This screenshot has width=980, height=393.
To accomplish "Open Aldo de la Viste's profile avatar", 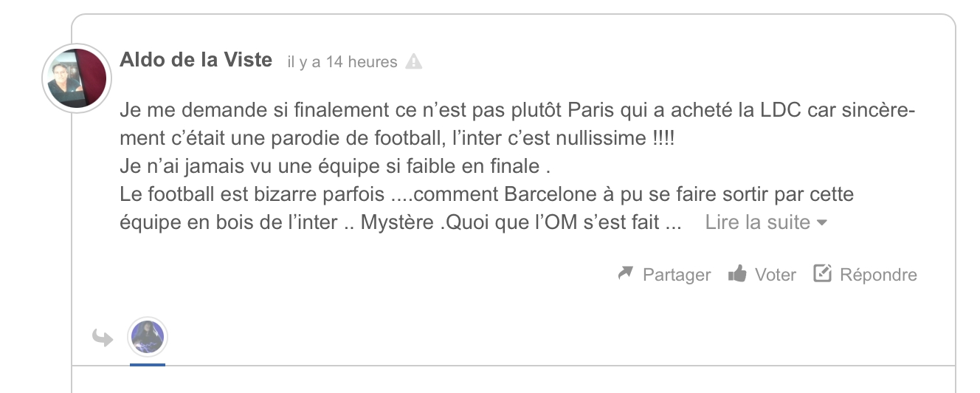I will [x=77, y=78].
